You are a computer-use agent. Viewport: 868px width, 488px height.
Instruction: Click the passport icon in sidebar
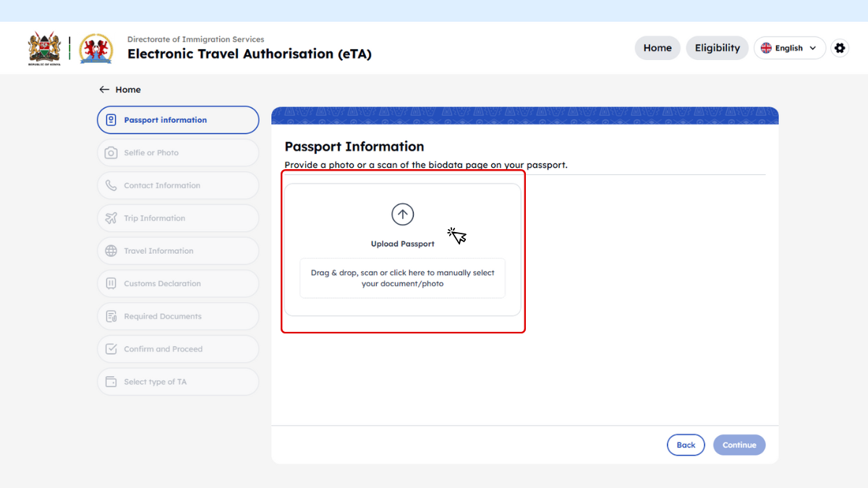[111, 120]
